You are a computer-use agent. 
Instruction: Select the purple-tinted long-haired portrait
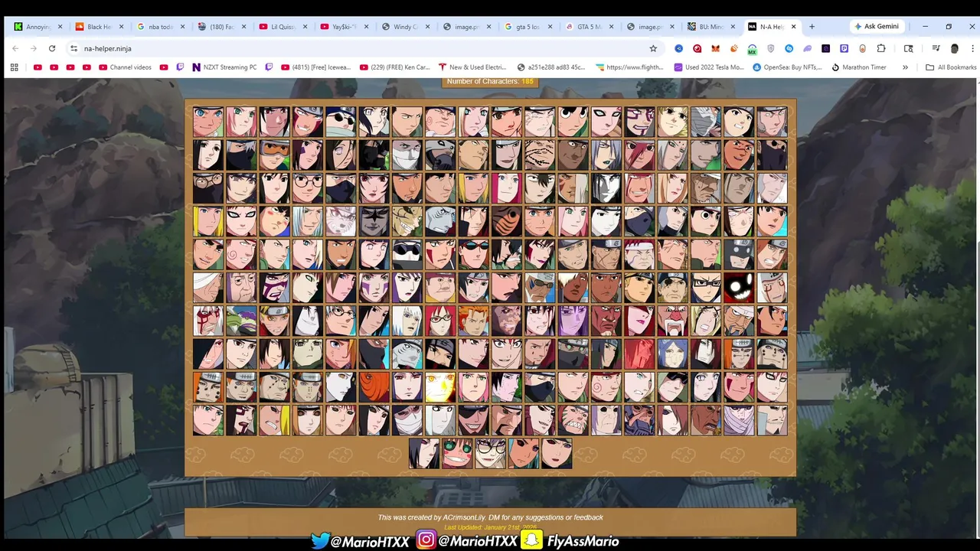[573, 321]
